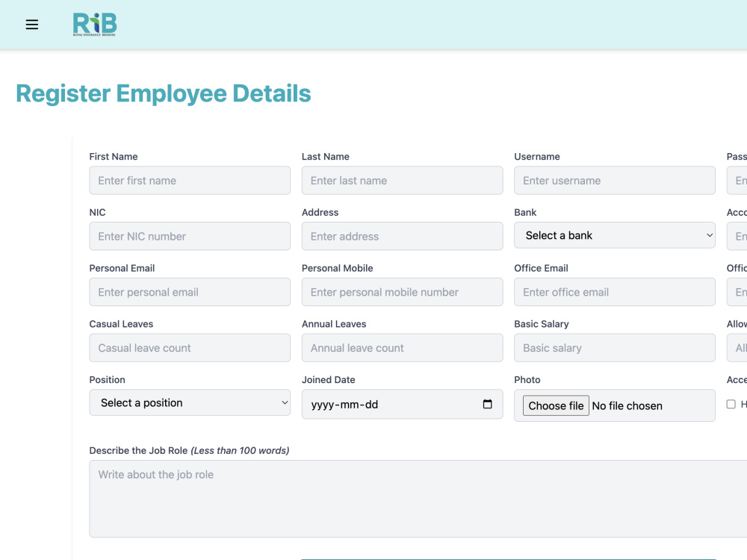Click the Register Employee Details heading
Viewport: 747px width, 560px height.
pos(164,93)
